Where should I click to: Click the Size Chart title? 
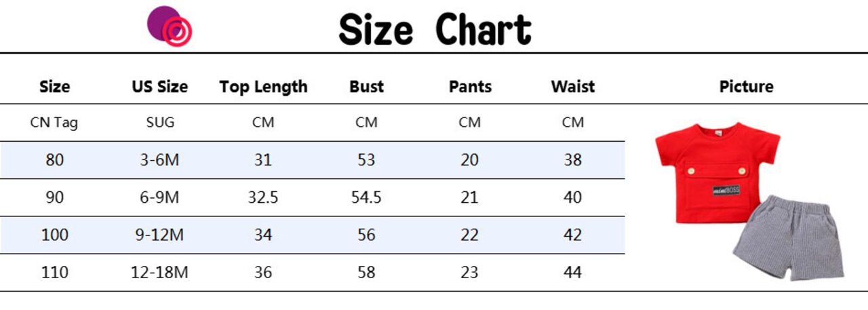(x=435, y=29)
